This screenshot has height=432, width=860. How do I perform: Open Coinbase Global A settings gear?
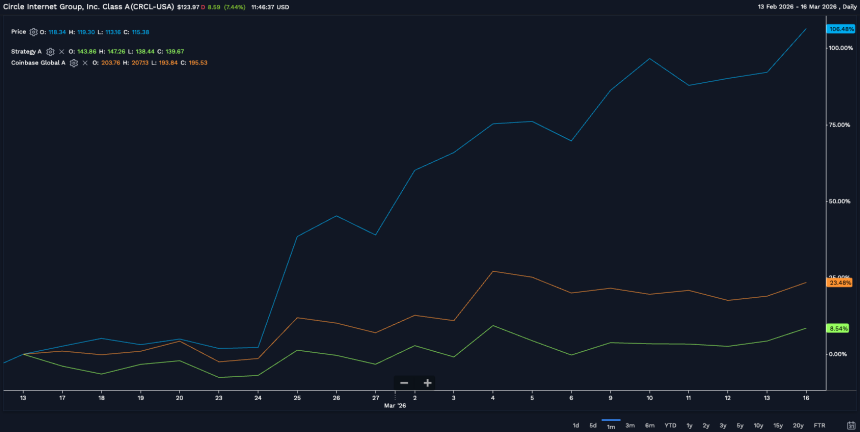coord(74,63)
